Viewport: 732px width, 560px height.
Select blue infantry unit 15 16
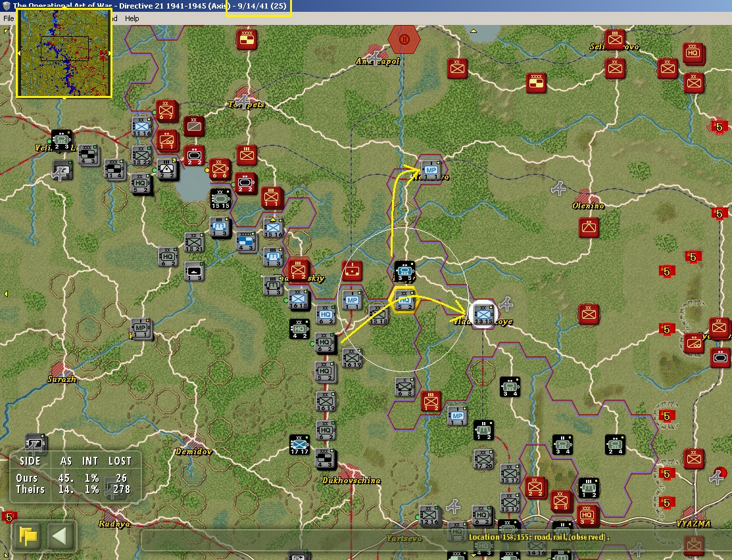pos(273,228)
